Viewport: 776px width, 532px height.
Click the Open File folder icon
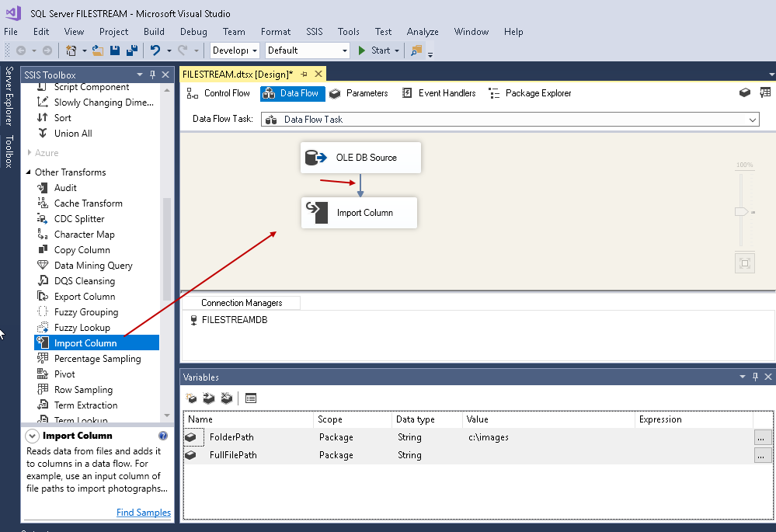98,50
